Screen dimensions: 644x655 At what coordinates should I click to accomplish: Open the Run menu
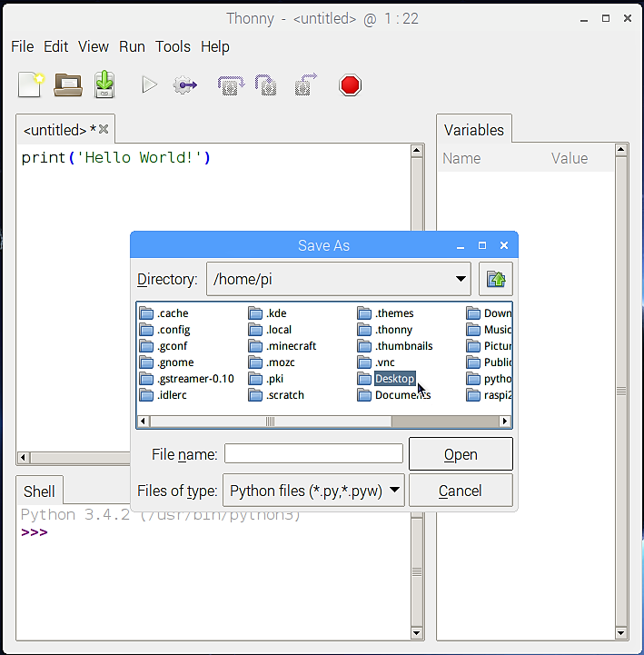tap(132, 46)
